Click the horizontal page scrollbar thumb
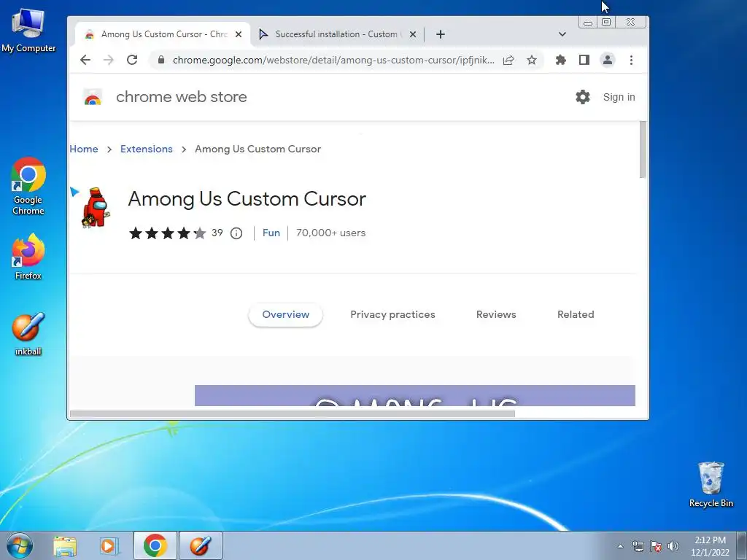This screenshot has width=747, height=560. (x=292, y=414)
